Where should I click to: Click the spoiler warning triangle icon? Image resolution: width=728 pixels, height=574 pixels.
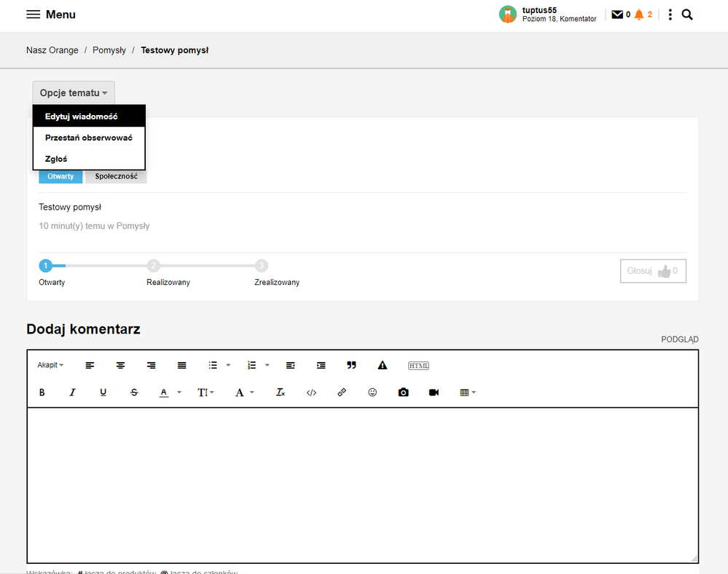tap(382, 365)
